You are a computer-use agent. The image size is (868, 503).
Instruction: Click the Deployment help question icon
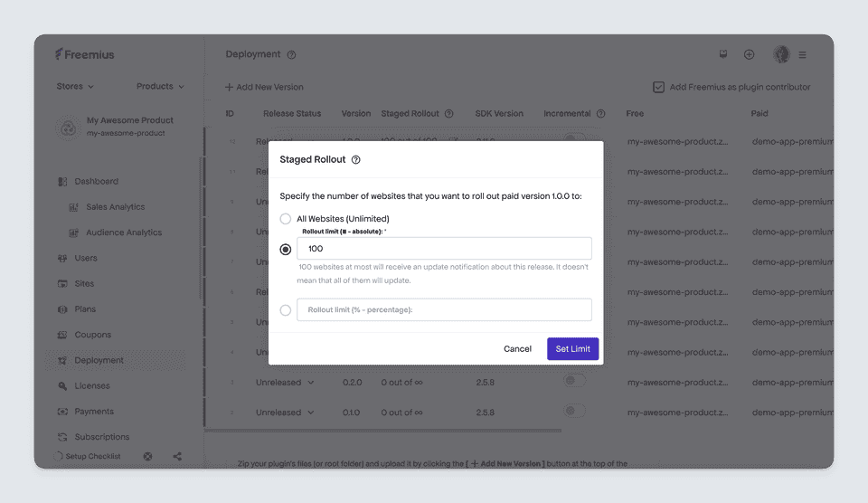click(x=291, y=55)
